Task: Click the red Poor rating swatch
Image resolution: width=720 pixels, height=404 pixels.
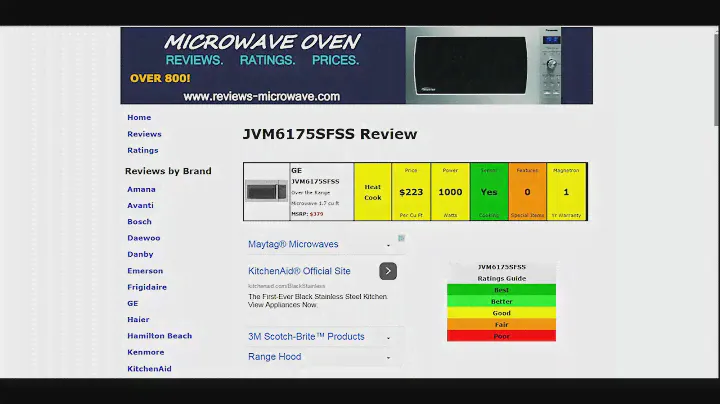Action: tap(501, 336)
